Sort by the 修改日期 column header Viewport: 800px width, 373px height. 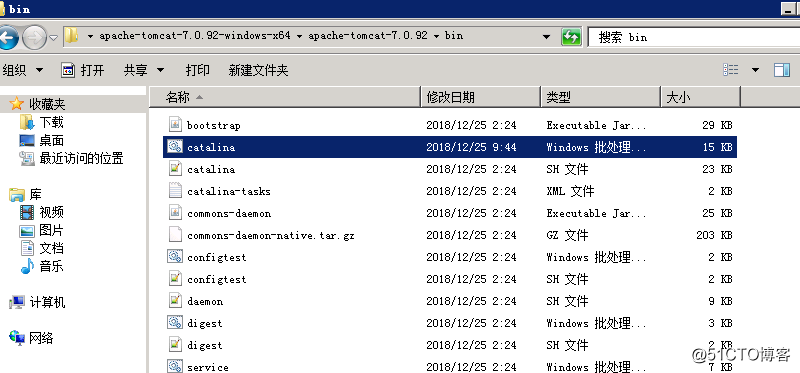[x=481, y=97]
